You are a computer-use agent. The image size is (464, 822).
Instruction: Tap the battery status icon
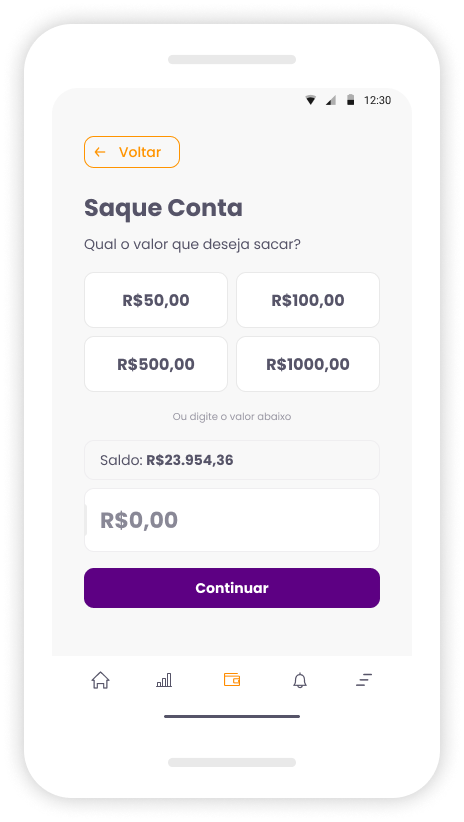(x=351, y=100)
